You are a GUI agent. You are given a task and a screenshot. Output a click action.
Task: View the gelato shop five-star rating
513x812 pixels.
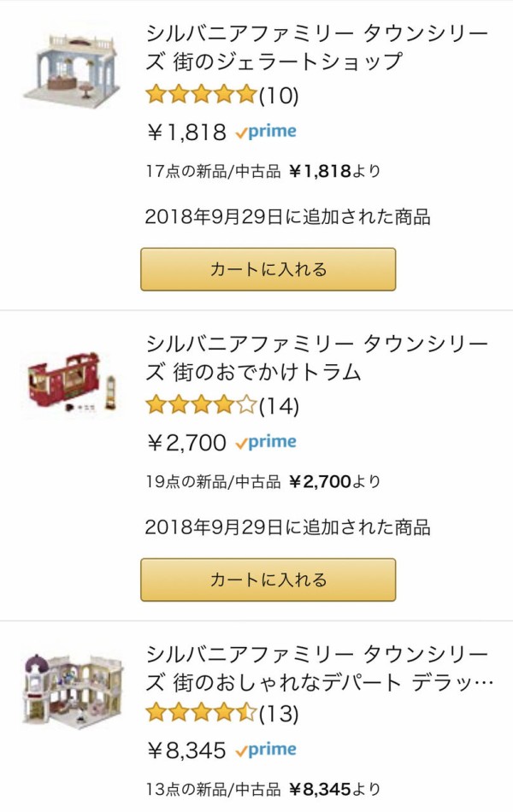pyautogui.click(x=201, y=95)
